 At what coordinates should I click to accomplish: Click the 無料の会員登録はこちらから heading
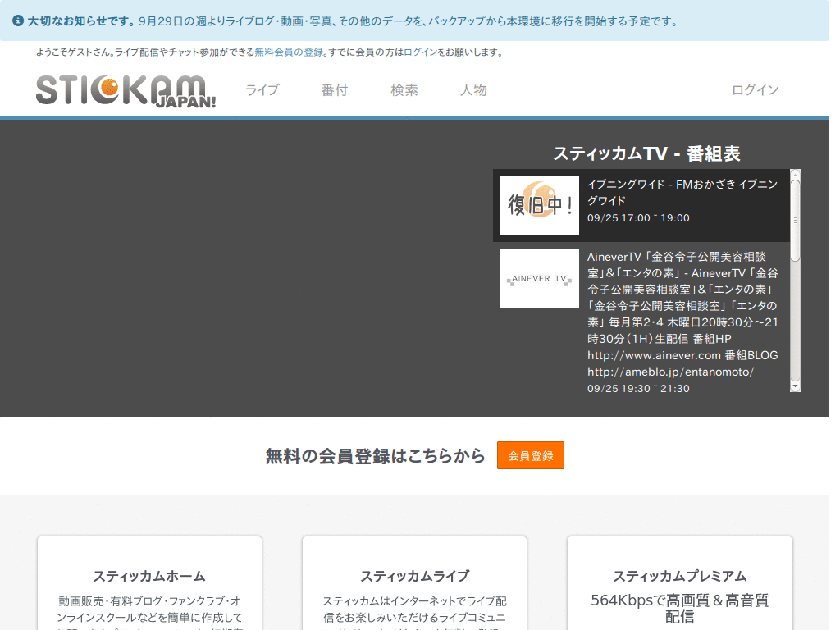tap(375, 456)
